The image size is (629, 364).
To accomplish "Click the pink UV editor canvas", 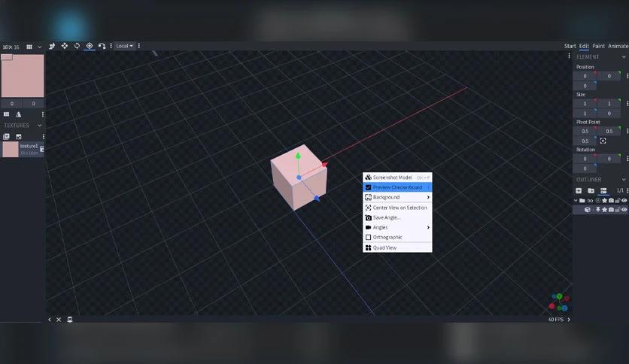I will click(23, 76).
